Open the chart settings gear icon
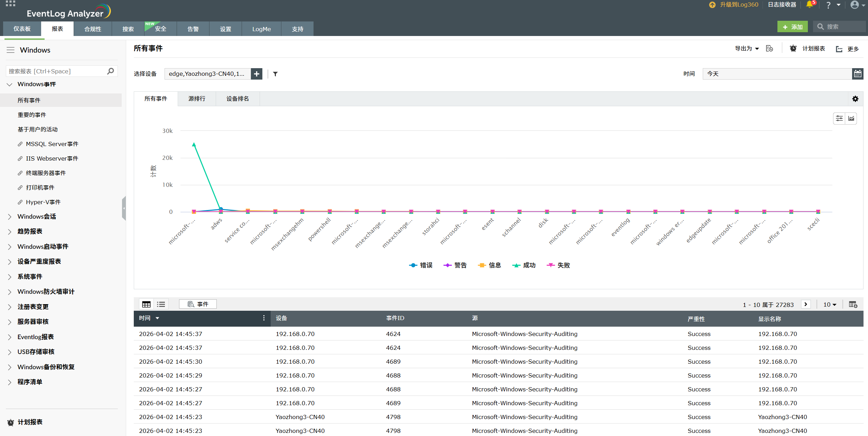The image size is (868, 436). tap(855, 99)
